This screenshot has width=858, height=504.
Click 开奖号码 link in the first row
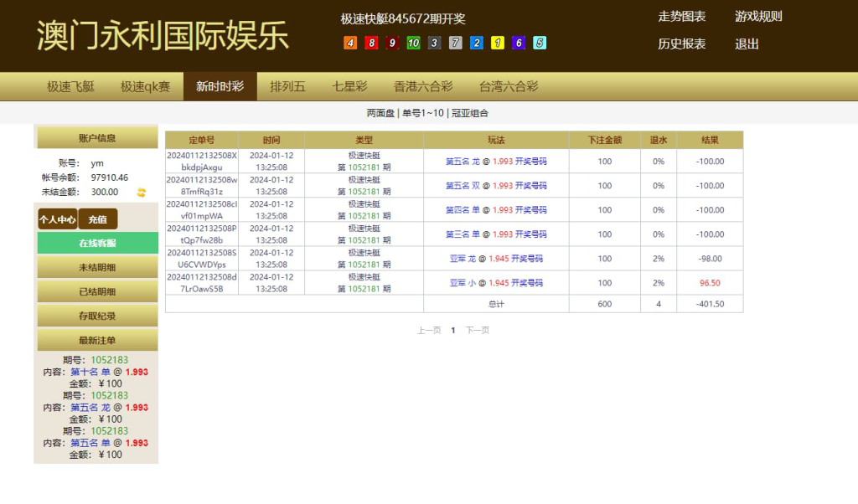pyautogui.click(x=530, y=161)
